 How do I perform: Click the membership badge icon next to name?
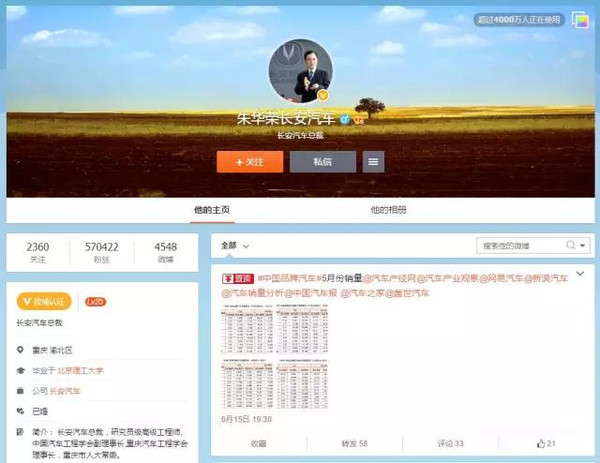click(359, 120)
